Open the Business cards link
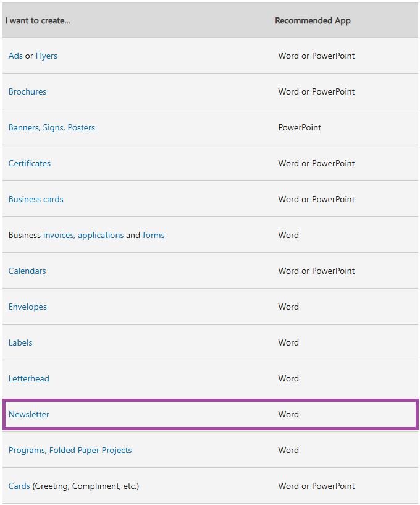This screenshot has height=505, width=420. click(36, 200)
